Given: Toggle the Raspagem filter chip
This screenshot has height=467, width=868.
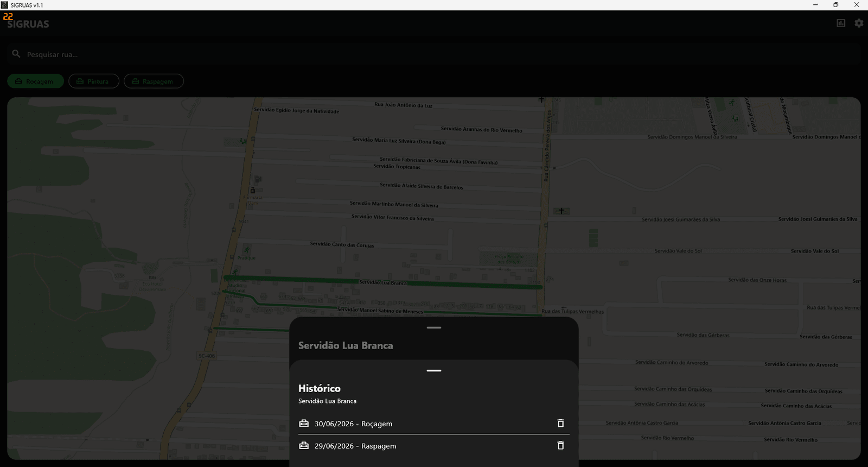Looking at the screenshot, I should pyautogui.click(x=154, y=81).
